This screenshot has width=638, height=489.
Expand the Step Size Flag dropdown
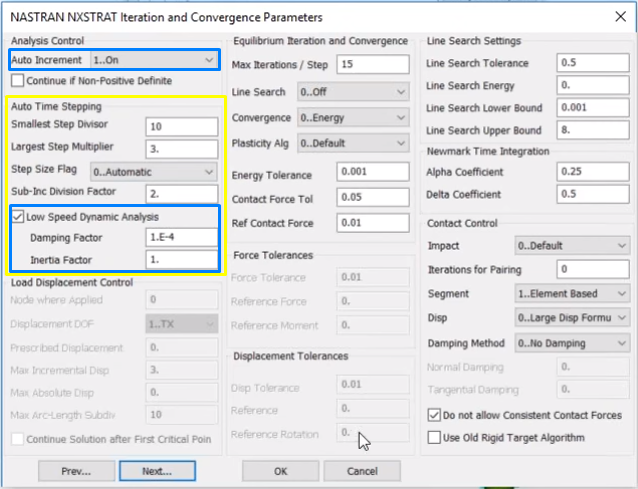tap(153, 172)
